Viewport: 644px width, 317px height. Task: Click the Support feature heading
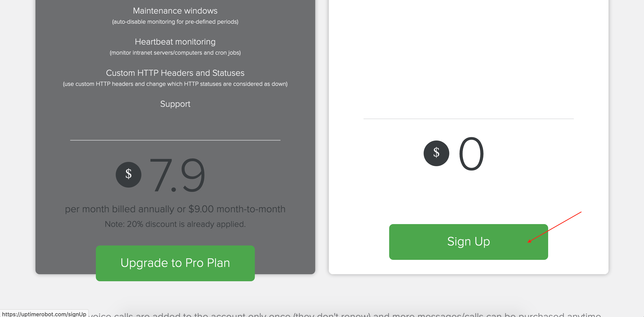point(175,104)
